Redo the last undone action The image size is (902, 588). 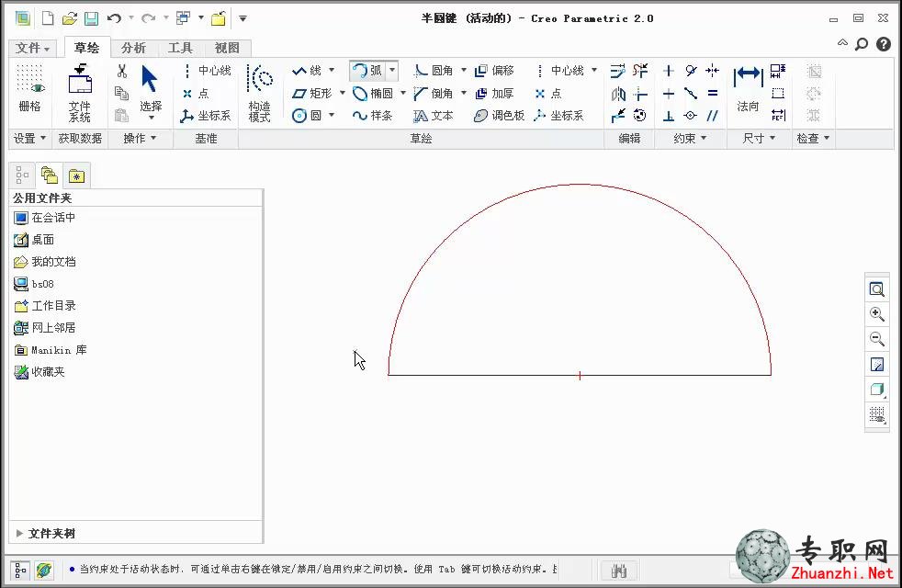pyautogui.click(x=148, y=18)
